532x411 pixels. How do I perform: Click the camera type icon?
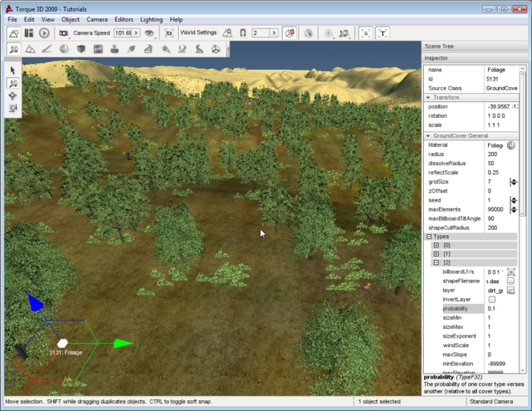click(x=64, y=33)
